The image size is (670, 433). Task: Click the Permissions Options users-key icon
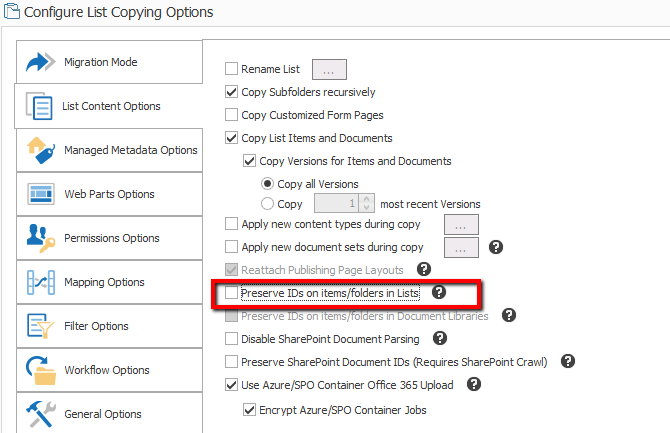pyautogui.click(x=41, y=238)
